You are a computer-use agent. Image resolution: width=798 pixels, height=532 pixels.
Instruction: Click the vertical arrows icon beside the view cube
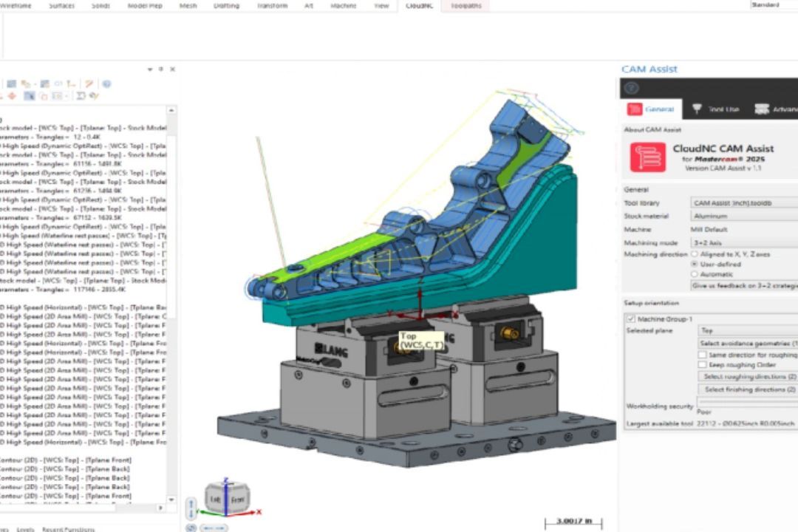coord(191,508)
